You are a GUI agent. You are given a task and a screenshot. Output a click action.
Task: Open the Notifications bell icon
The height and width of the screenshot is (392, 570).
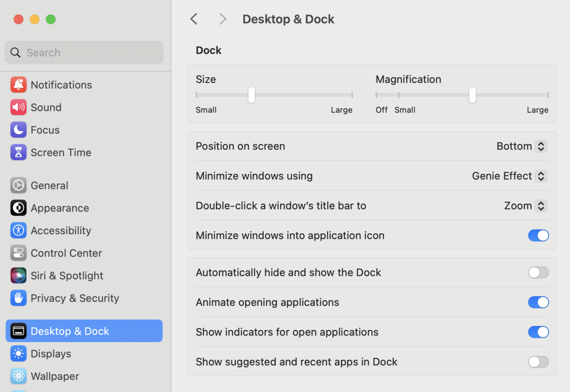(19, 85)
